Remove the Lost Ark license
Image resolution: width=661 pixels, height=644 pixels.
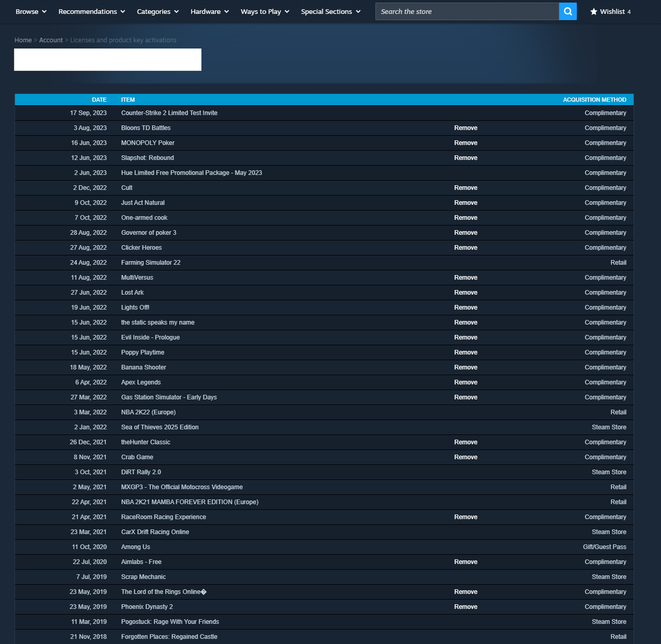coord(465,292)
